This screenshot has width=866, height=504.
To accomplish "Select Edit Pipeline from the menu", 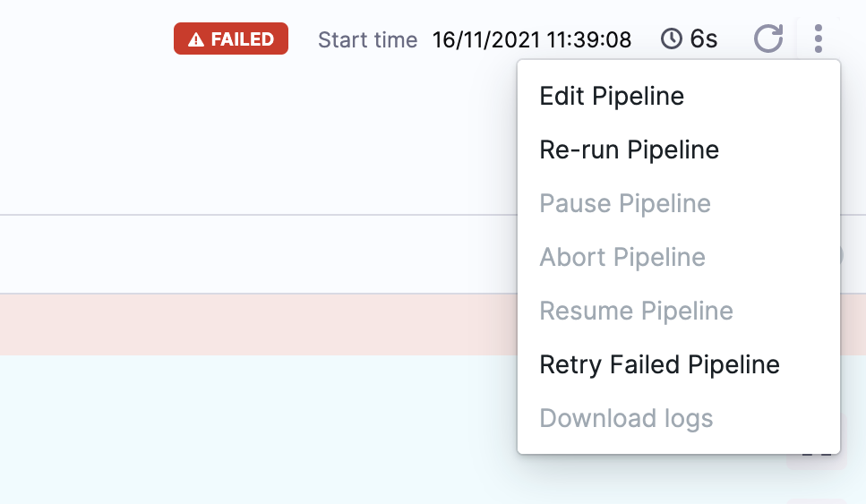I will (612, 96).
